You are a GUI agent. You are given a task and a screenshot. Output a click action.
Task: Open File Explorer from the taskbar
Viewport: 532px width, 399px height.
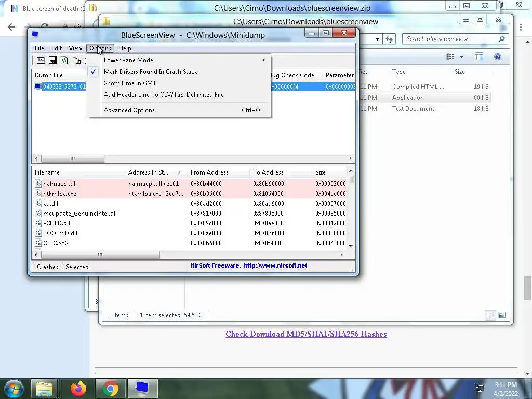click(x=44, y=389)
